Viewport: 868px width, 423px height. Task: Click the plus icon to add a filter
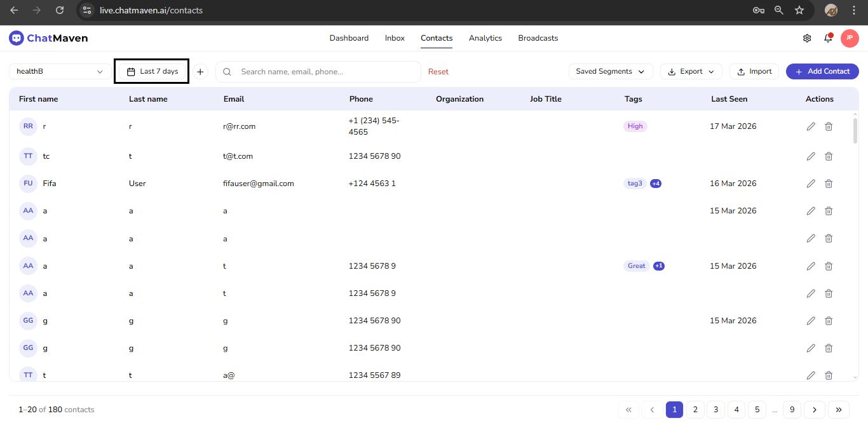(200, 72)
